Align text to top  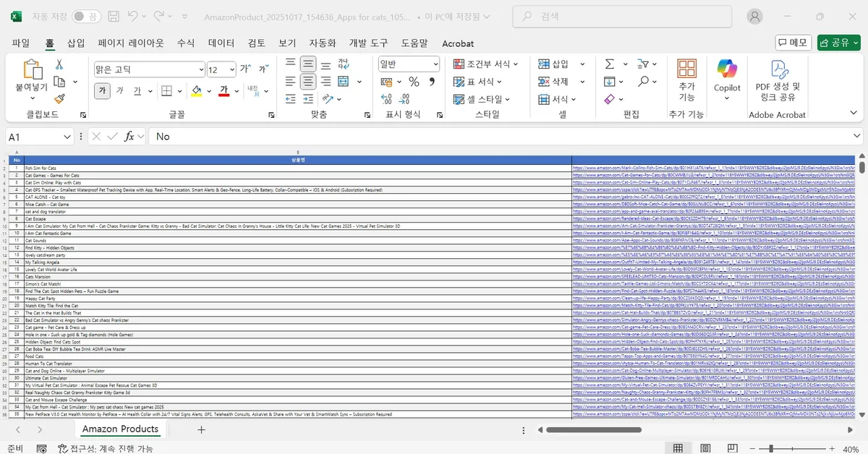point(290,64)
